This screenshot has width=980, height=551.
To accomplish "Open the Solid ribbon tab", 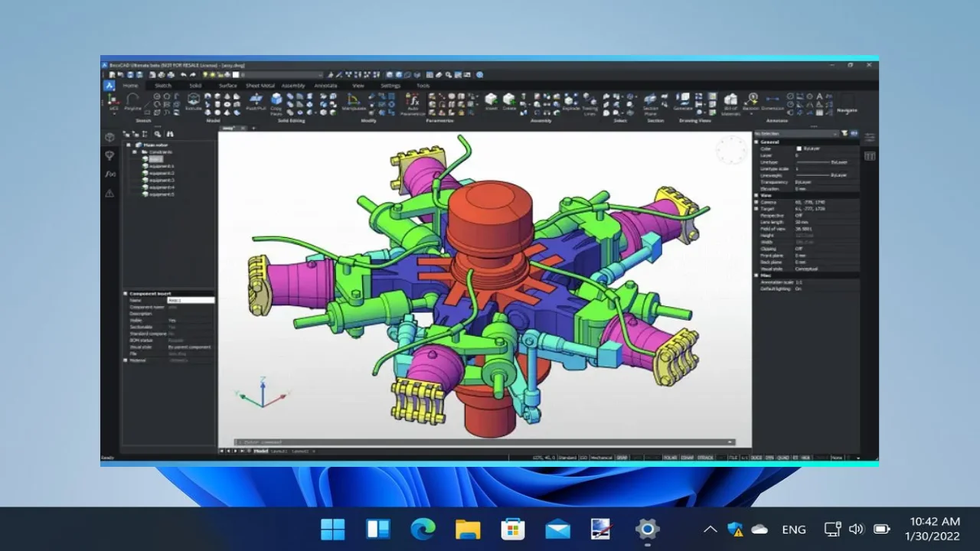I will pos(195,86).
